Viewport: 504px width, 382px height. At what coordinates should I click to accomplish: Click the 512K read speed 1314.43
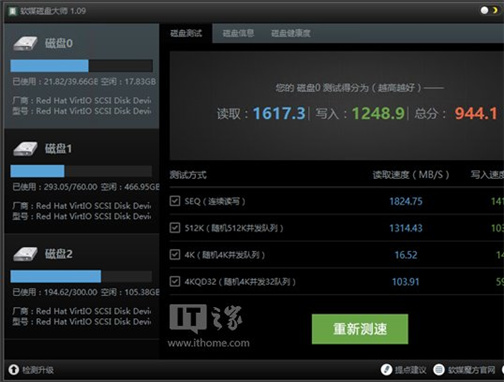click(x=406, y=228)
